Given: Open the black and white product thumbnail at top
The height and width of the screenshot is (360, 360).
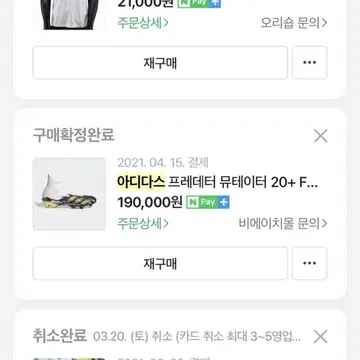Looking at the screenshot, I should point(69,15).
